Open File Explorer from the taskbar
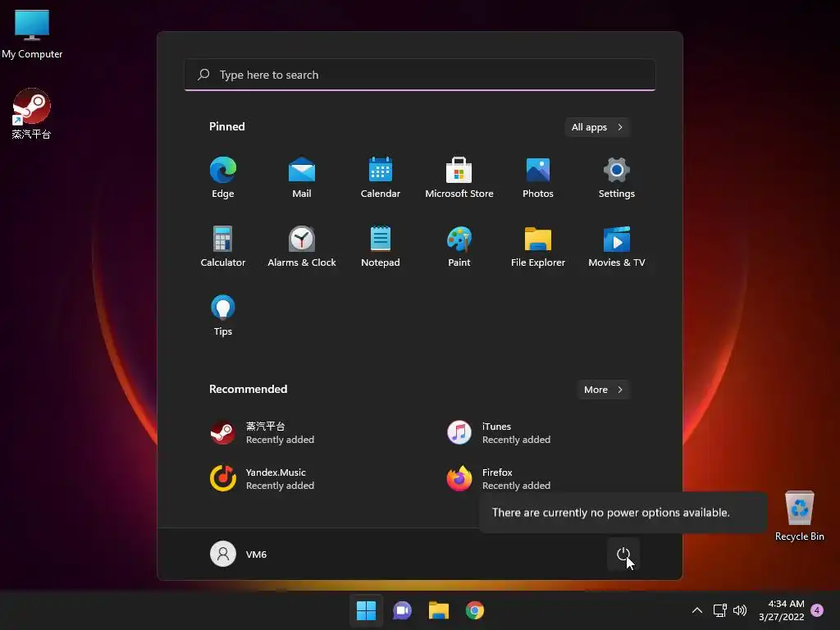This screenshot has height=630, width=840. pyautogui.click(x=438, y=610)
